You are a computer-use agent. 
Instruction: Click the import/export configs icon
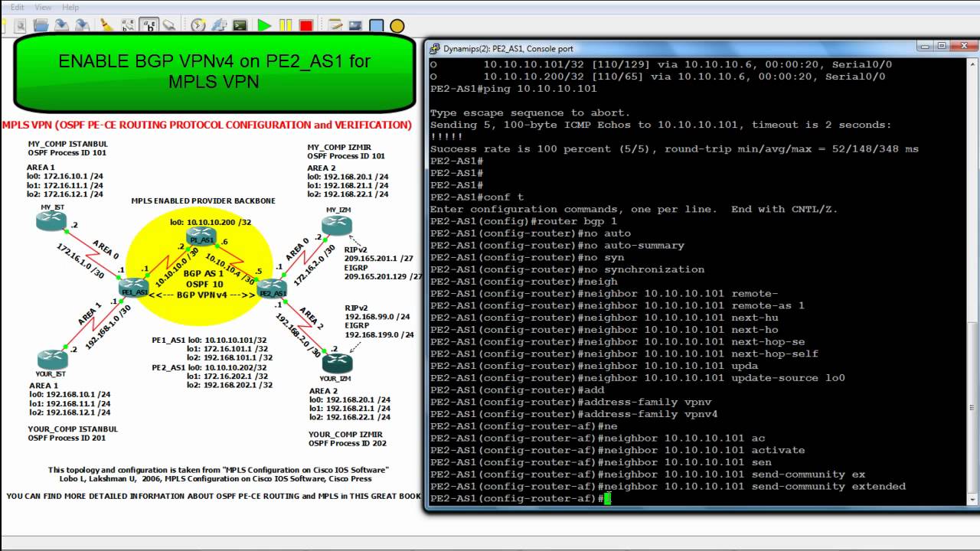coord(219,25)
